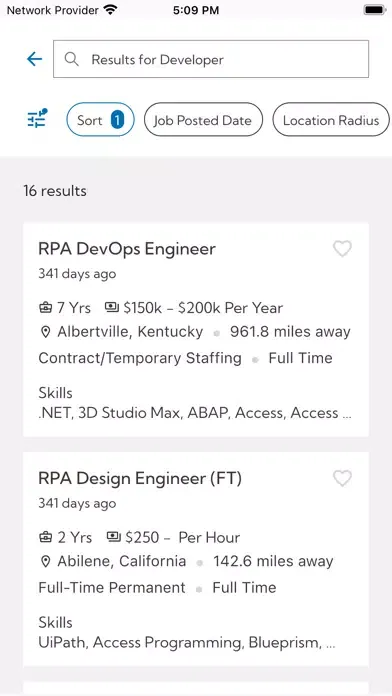Open the filter sliders icon
The image size is (392, 696).
pos(37,119)
